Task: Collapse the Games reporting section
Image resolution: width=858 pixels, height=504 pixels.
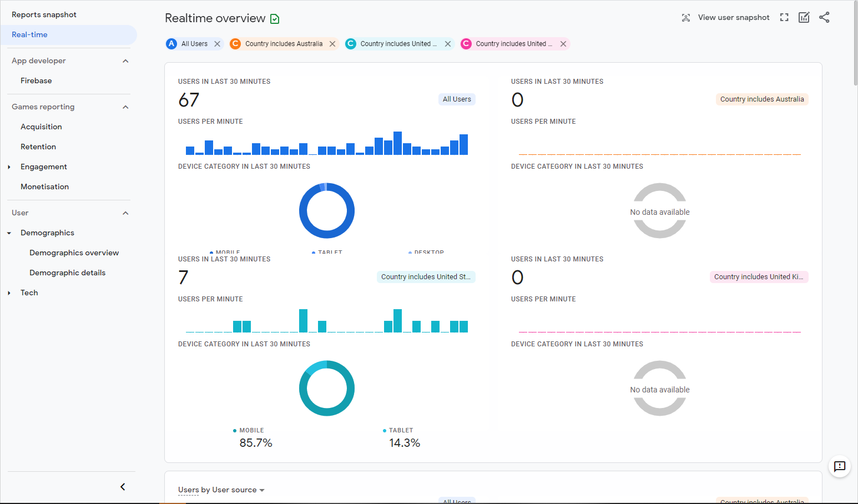Action: [125, 107]
